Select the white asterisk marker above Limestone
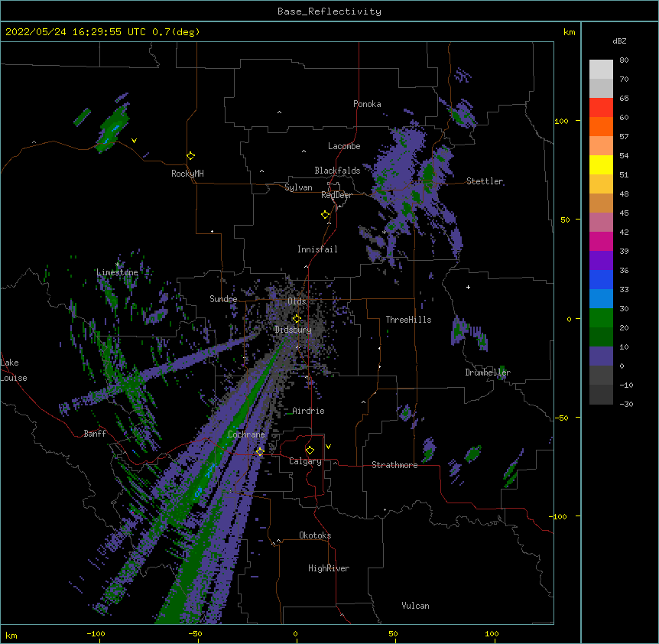 click(118, 264)
